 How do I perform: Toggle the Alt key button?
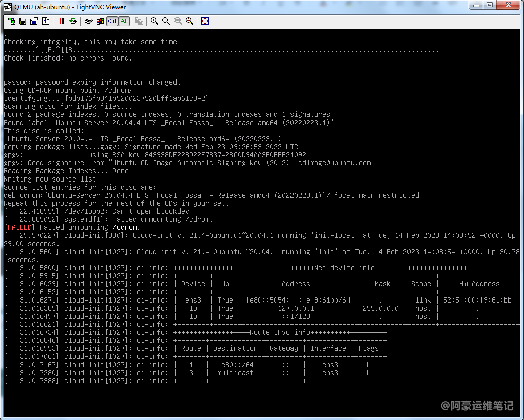(x=124, y=21)
